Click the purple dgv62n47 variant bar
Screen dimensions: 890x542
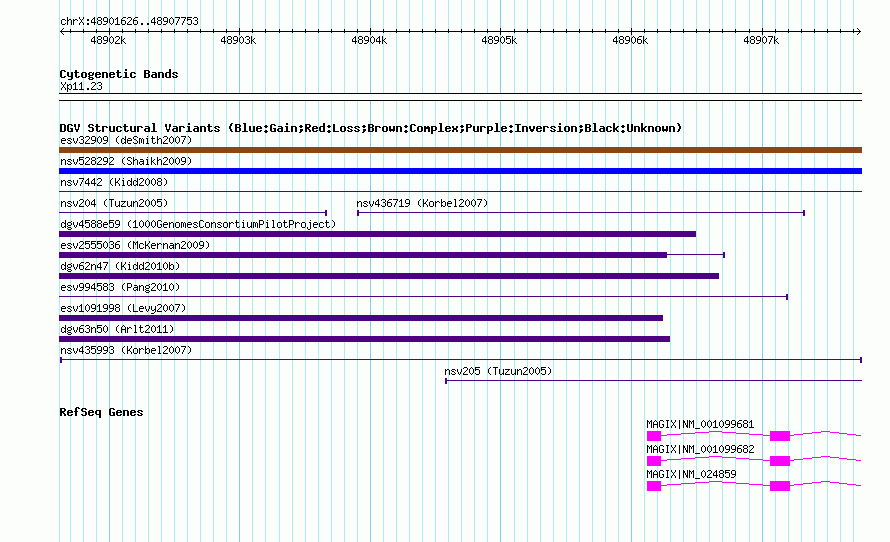389,276
